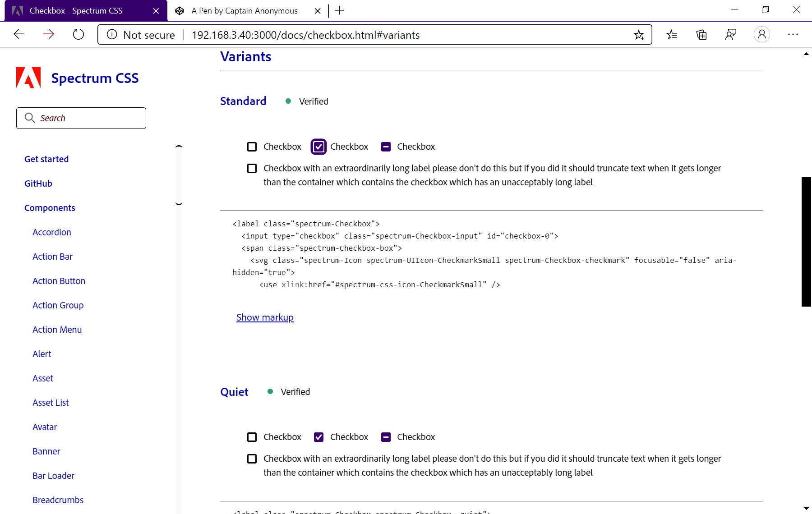This screenshot has width=812, height=514.
Task: Close the Checkbox - Spectrum CSS tab
Action: [x=156, y=11]
